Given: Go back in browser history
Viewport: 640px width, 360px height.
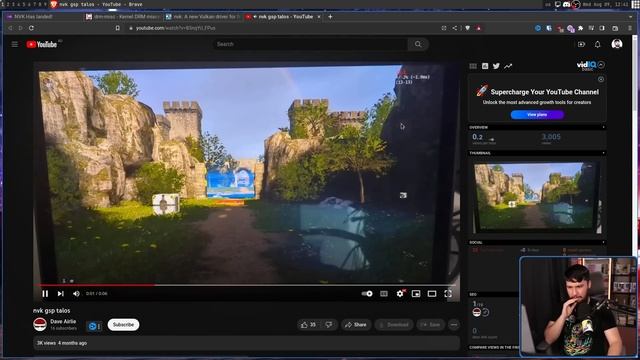Looking at the screenshot, I should point(10,28).
